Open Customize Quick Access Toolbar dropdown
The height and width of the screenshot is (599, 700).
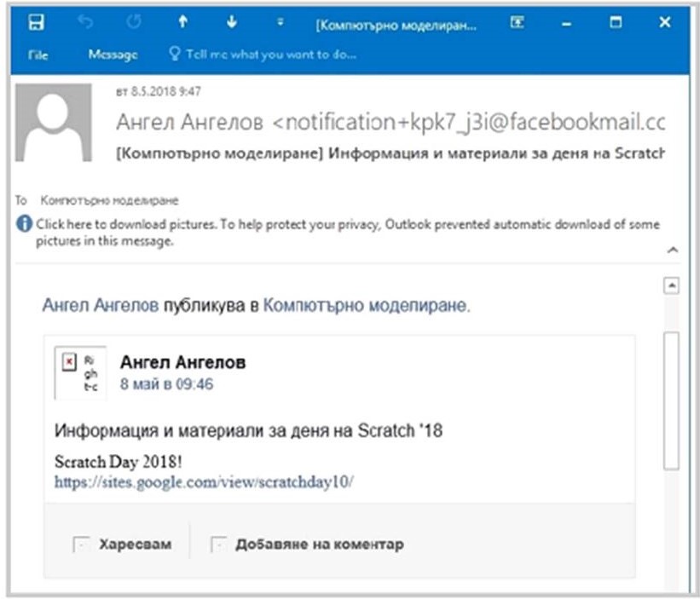(280, 24)
